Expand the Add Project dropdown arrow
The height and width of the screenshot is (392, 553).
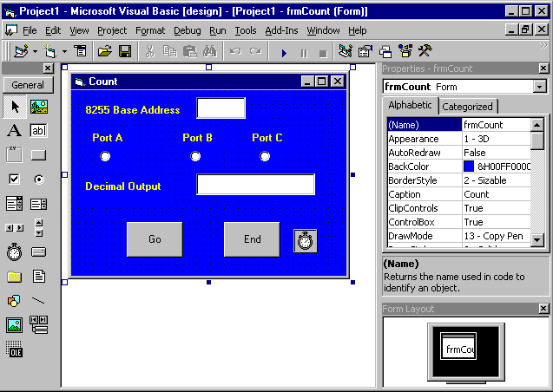[35, 52]
